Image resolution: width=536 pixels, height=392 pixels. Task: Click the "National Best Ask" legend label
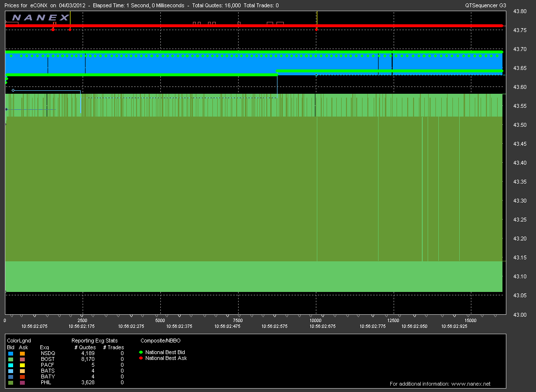166,358
